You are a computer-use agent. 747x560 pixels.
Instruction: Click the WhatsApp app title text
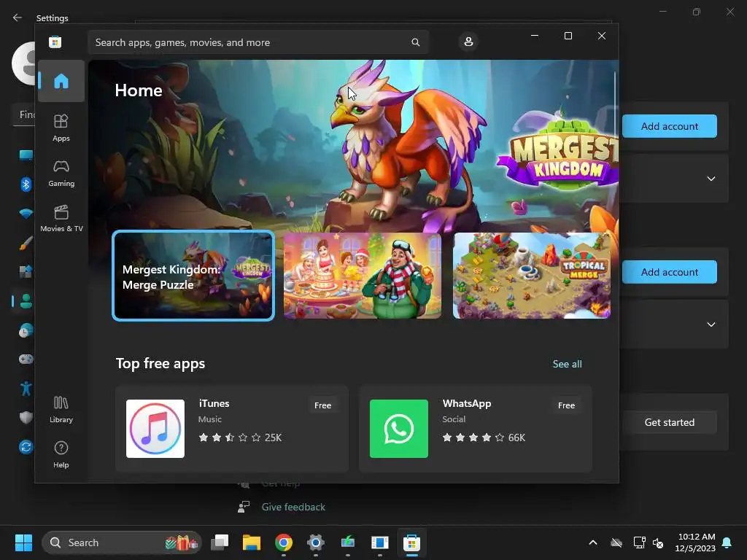point(467,403)
